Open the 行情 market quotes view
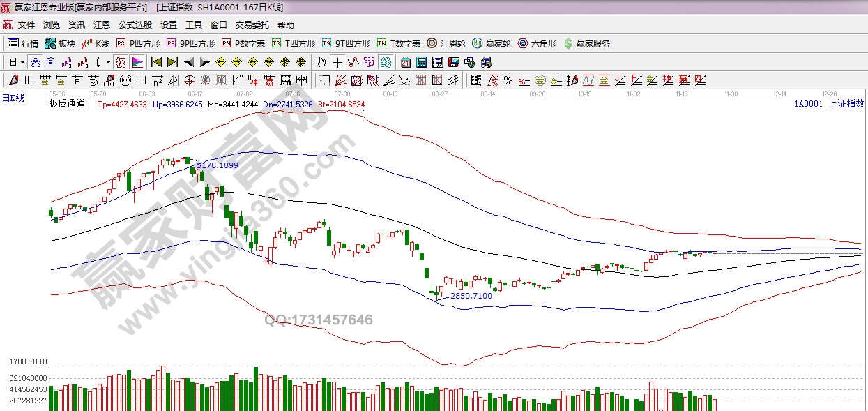Image resolution: width=868 pixels, height=411 pixels. (23, 43)
